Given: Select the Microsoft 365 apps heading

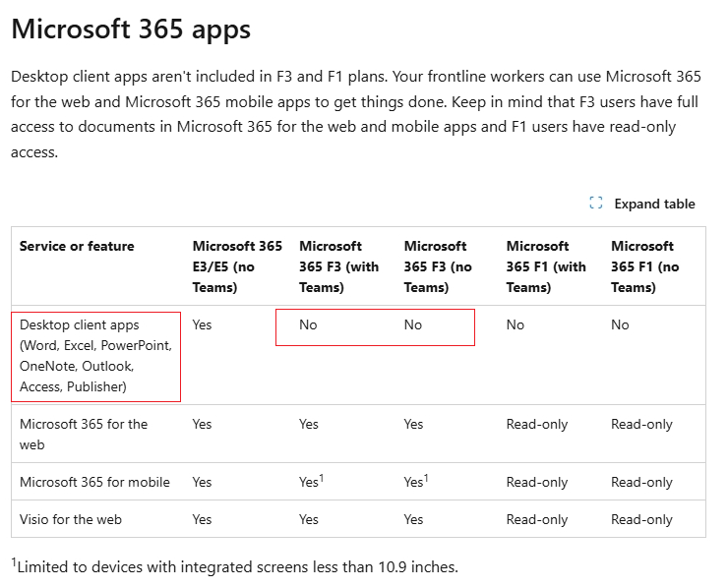Looking at the screenshot, I should (x=131, y=29).
